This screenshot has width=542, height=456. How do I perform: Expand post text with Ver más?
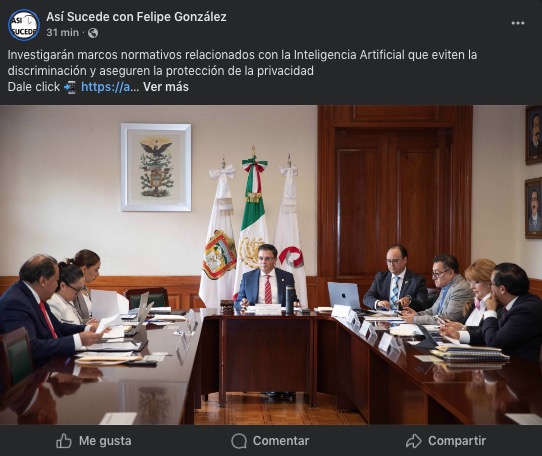click(166, 87)
